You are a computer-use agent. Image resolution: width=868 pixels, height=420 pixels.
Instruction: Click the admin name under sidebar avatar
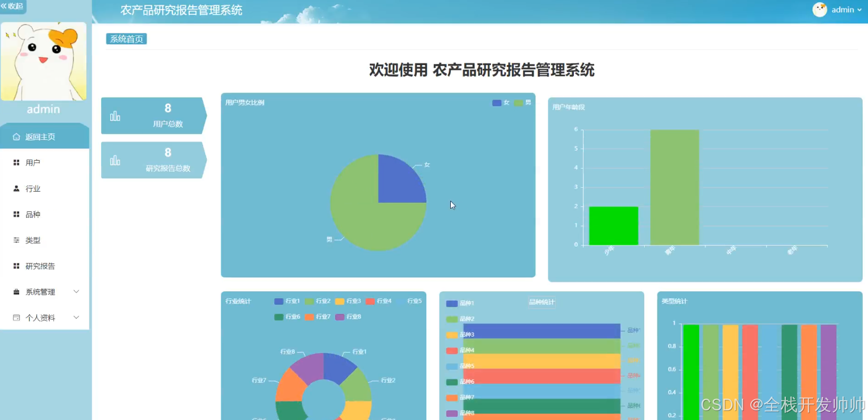click(44, 109)
